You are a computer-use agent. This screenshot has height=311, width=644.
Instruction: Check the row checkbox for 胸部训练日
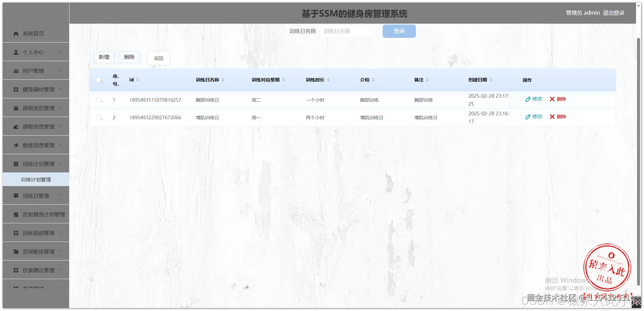(98, 100)
